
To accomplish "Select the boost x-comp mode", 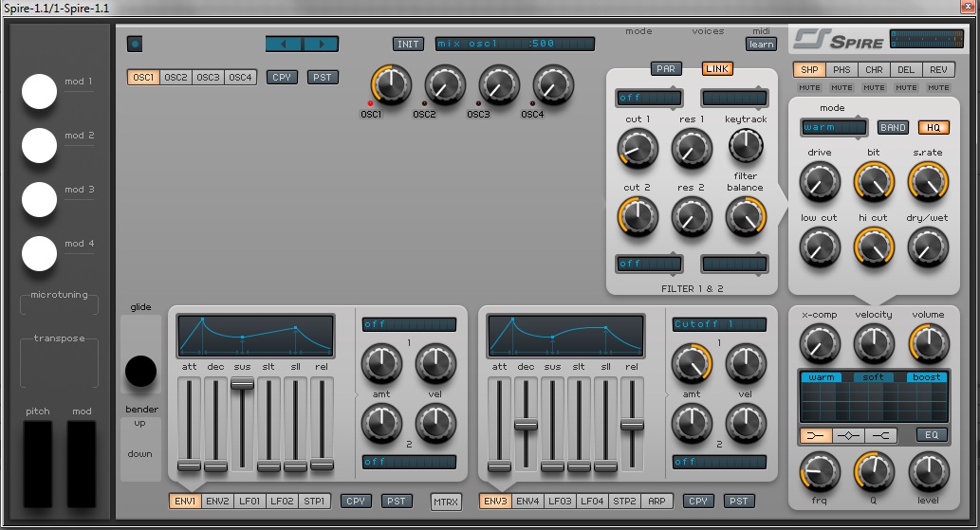I will coord(927,377).
